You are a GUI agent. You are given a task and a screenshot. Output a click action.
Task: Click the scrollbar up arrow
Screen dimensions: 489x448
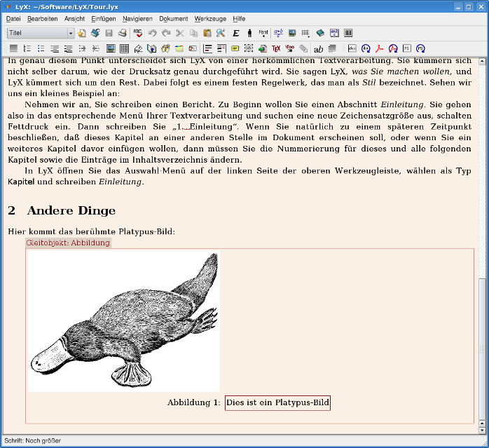click(482, 61)
